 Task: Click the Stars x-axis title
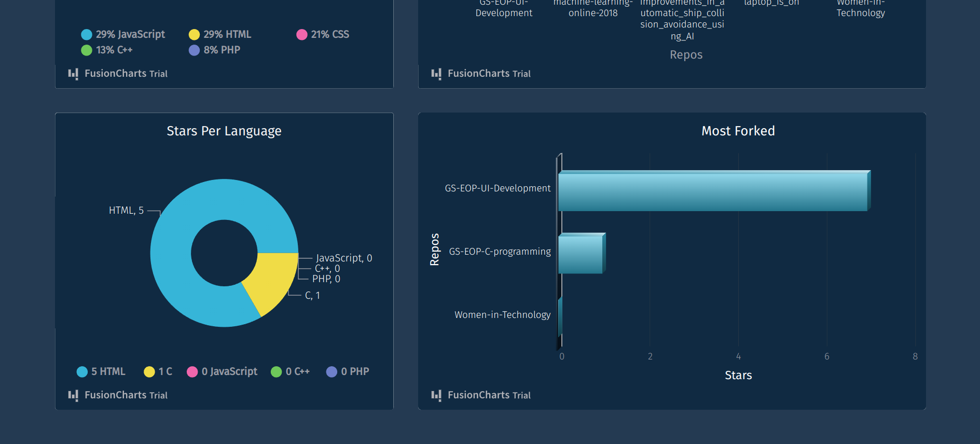(738, 376)
